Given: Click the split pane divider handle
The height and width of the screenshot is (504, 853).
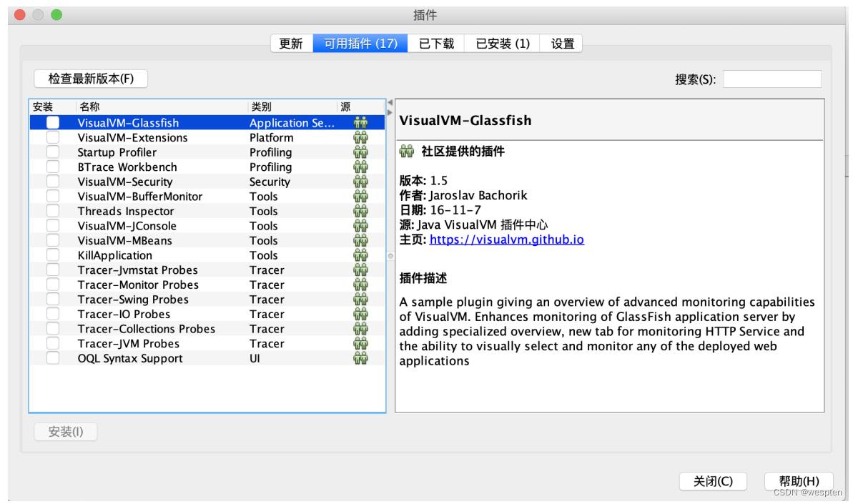Looking at the screenshot, I should pos(390,256).
